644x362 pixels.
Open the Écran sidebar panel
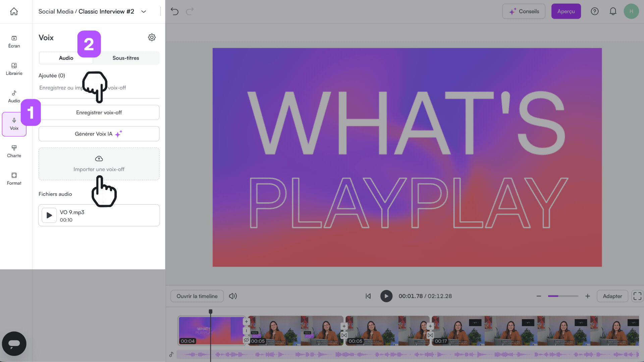pyautogui.click(x=14, y=42)
